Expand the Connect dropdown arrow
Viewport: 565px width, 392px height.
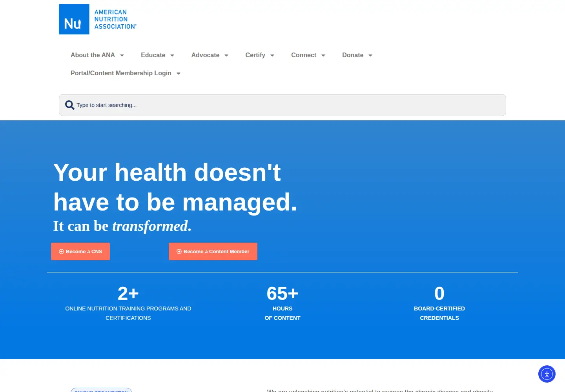click(323, 55)
